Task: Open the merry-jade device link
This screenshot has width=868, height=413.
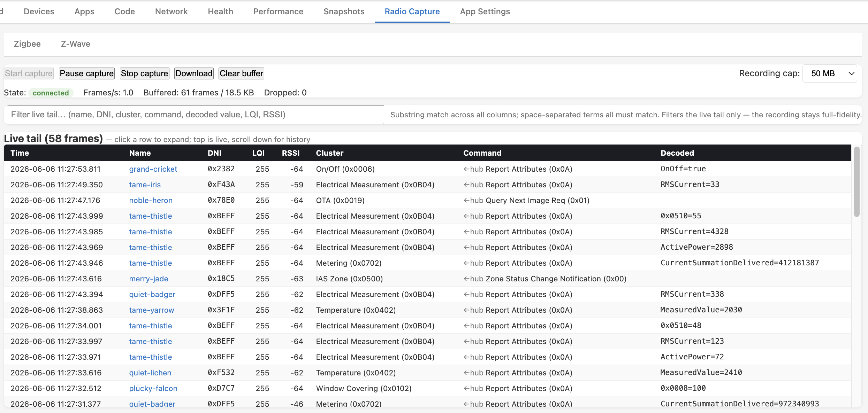Action: point(149,279)
